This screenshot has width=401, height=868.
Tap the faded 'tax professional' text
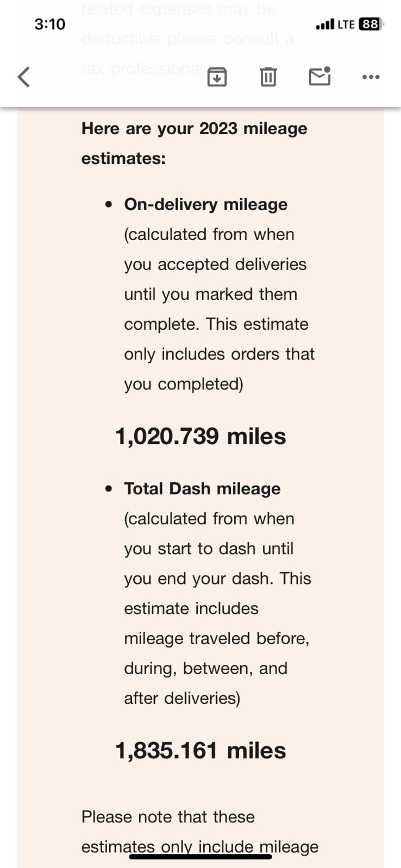(142, 69)
